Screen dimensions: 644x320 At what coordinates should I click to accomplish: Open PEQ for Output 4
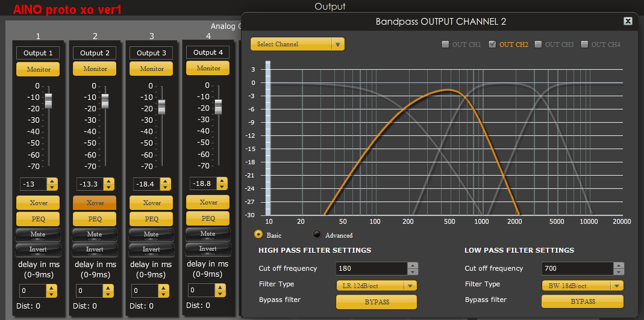tap(208, 218)
